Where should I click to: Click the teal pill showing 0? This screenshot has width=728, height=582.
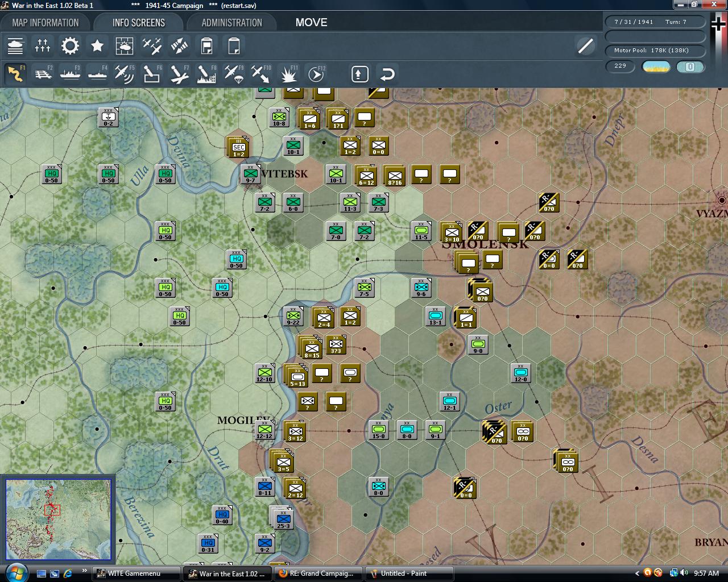point(690,66)
